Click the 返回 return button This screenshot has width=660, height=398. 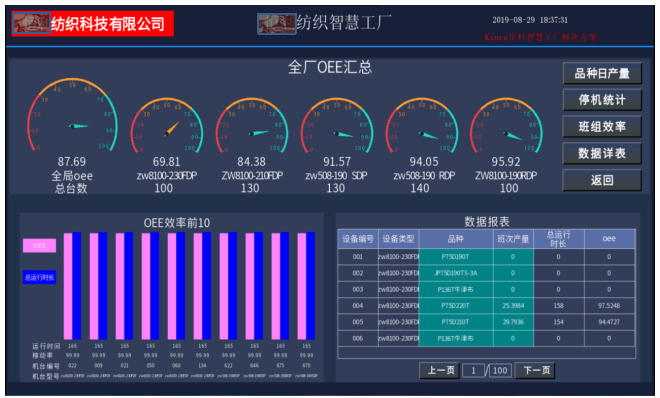pos(602,180)
